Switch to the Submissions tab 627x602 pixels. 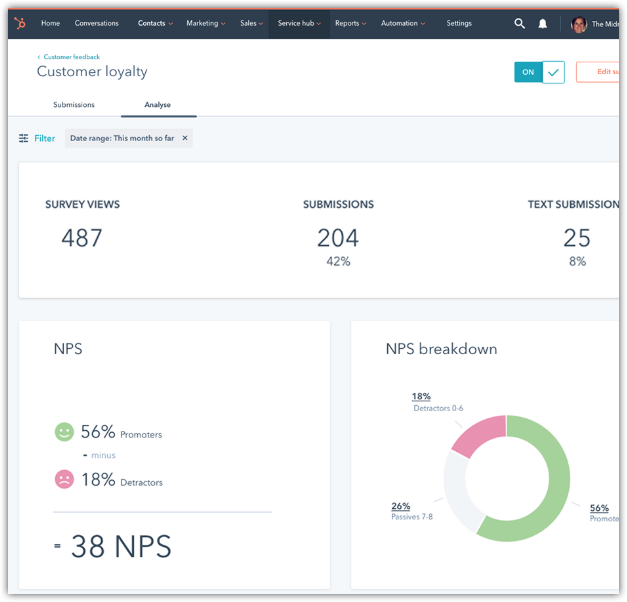click(x=74, y=105)
